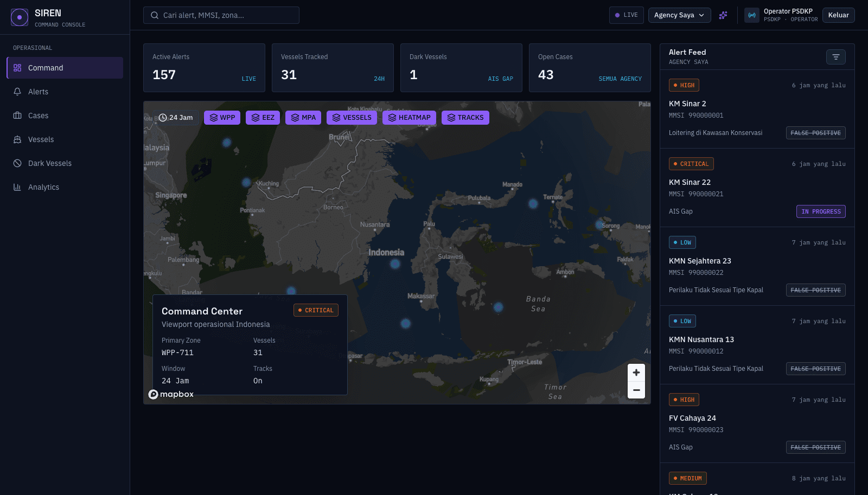Open the Command sidebar item
The image size is (868, 495).
coord(65,68)
